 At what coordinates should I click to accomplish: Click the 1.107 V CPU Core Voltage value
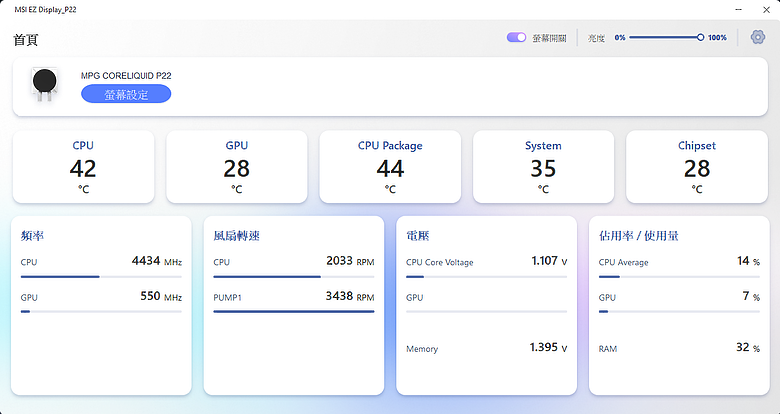549,261
